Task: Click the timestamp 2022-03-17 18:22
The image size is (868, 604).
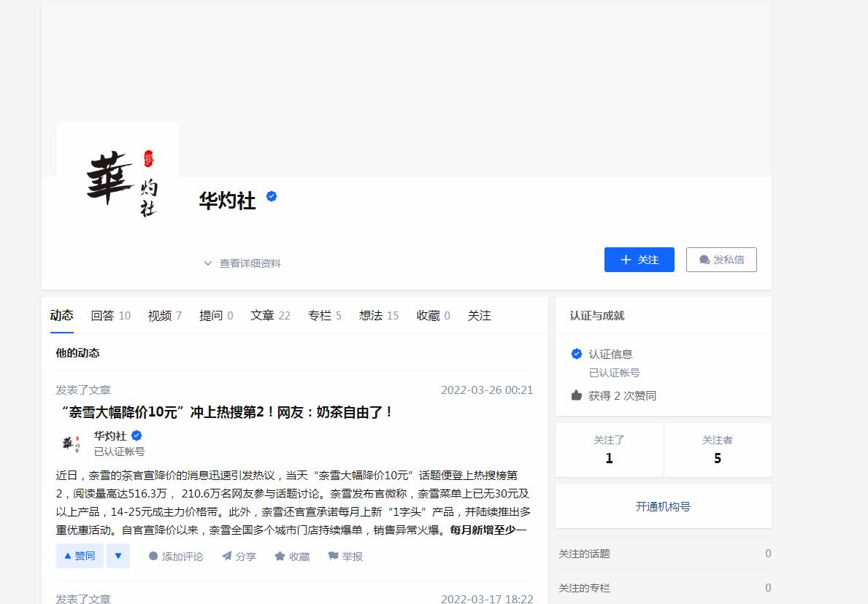Action: point(487,598)
